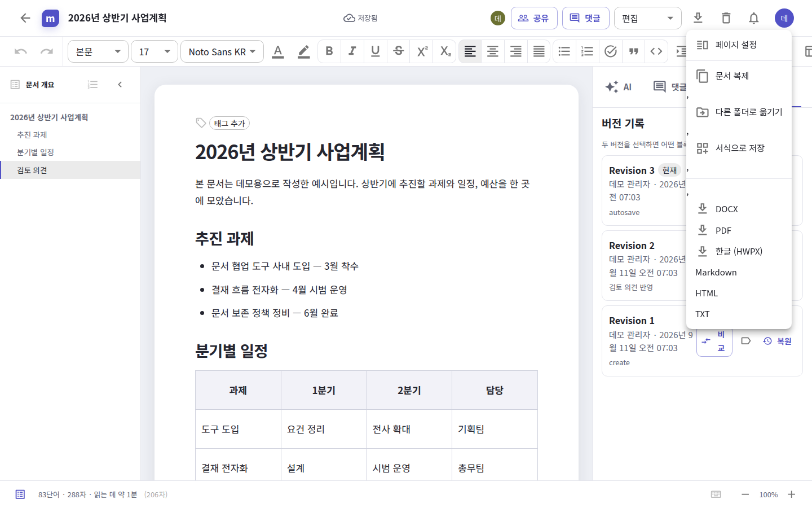Viewport: 812px width, 508px height.
Task: Select outline root 2026년 상반기 사업계획
Action: tap(70, 117)
